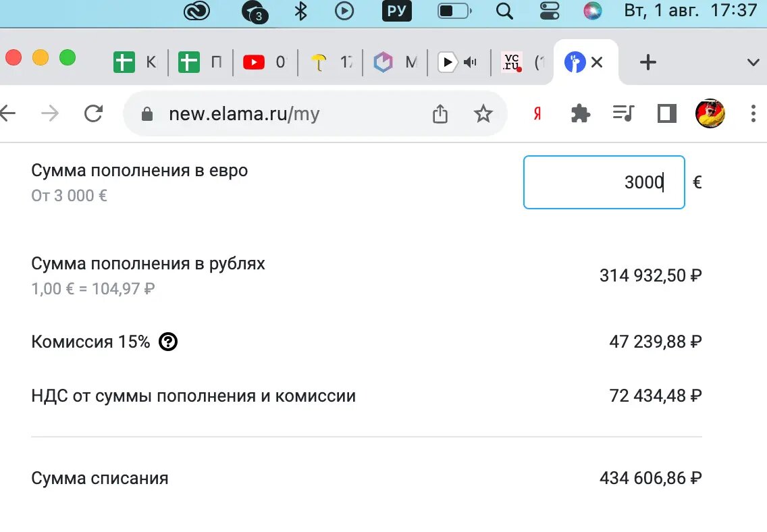
Task: Select the total 434 606,86 ₽
Action: click(x=651, y=478)
